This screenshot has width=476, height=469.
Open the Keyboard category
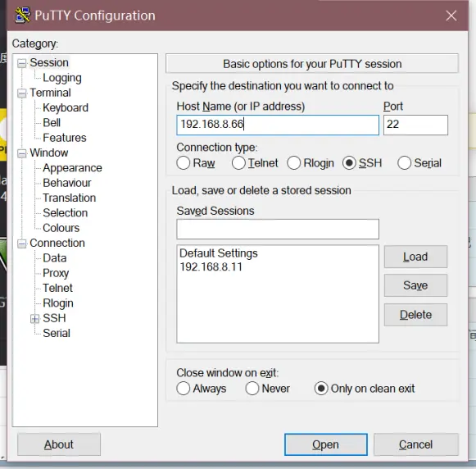66,107
